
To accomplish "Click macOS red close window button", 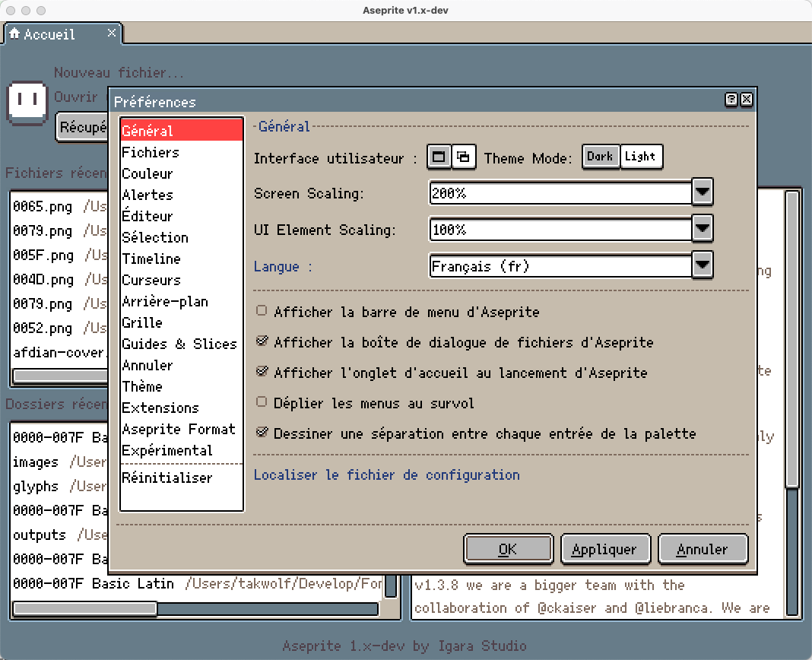I will 11,11.
